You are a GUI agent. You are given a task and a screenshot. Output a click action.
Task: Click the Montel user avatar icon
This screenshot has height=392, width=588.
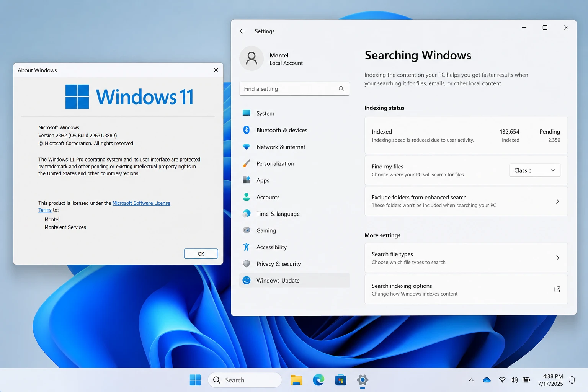(x=252, y=59)
